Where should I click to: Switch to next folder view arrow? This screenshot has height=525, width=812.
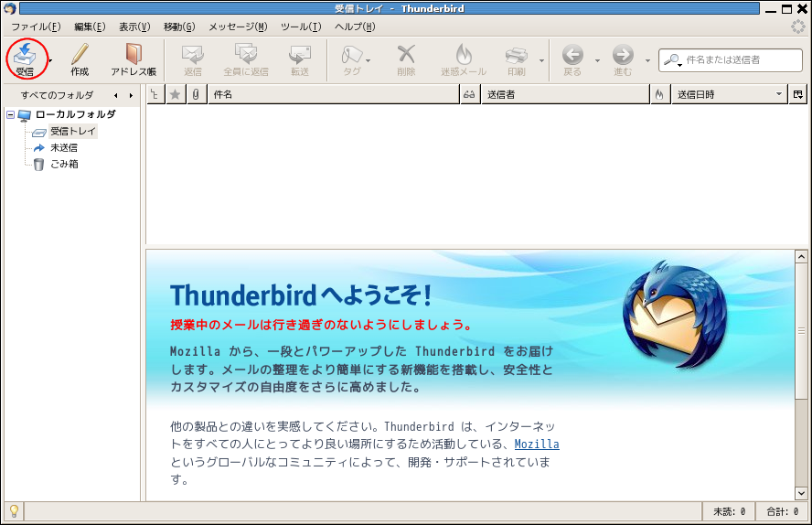[131, 95]
